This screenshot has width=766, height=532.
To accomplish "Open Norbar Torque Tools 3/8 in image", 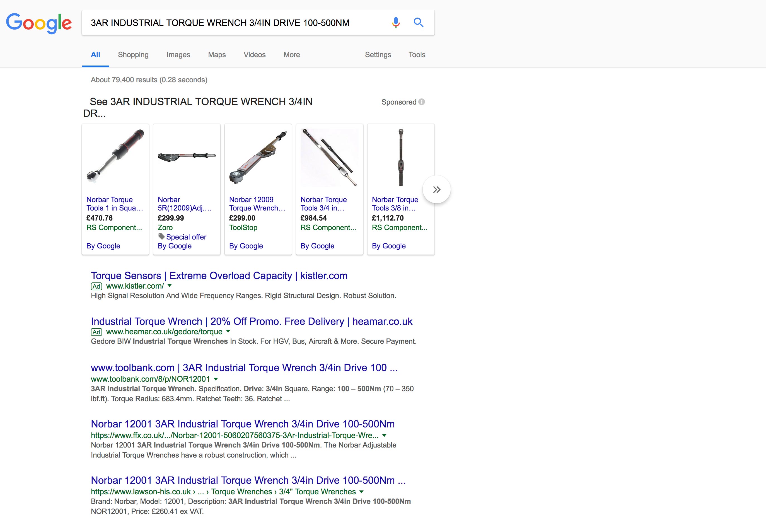I will 401,157.
